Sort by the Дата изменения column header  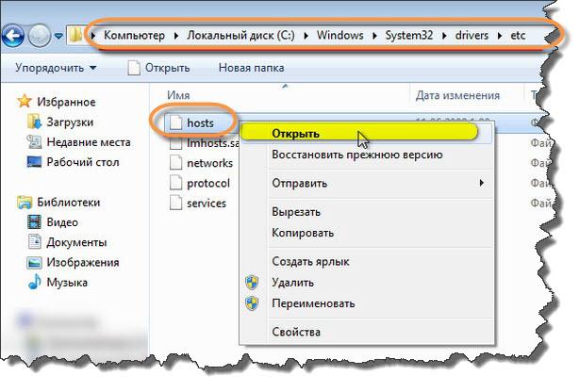point(457,95)
